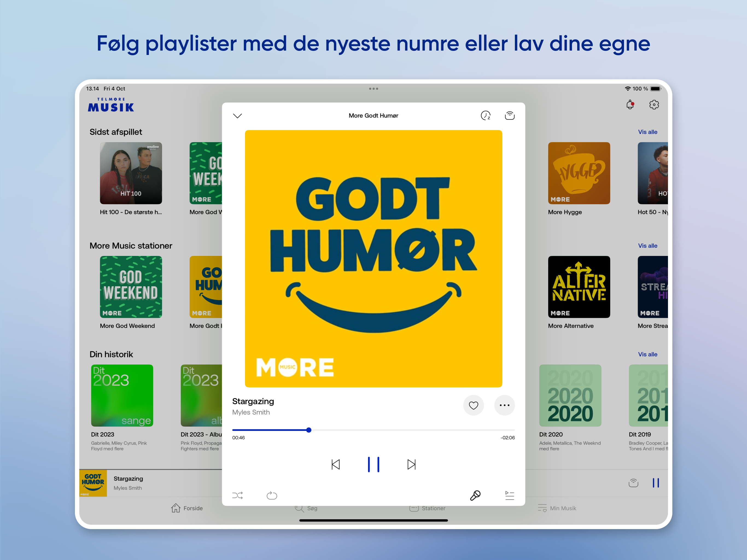Open the More Stream station cover

click(x=652, y=287)
